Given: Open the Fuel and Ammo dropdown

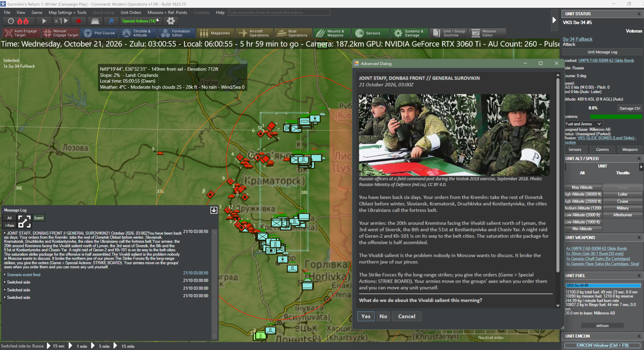Looking at the screenshot, I should pyautogui.click(x=583, y=124).
